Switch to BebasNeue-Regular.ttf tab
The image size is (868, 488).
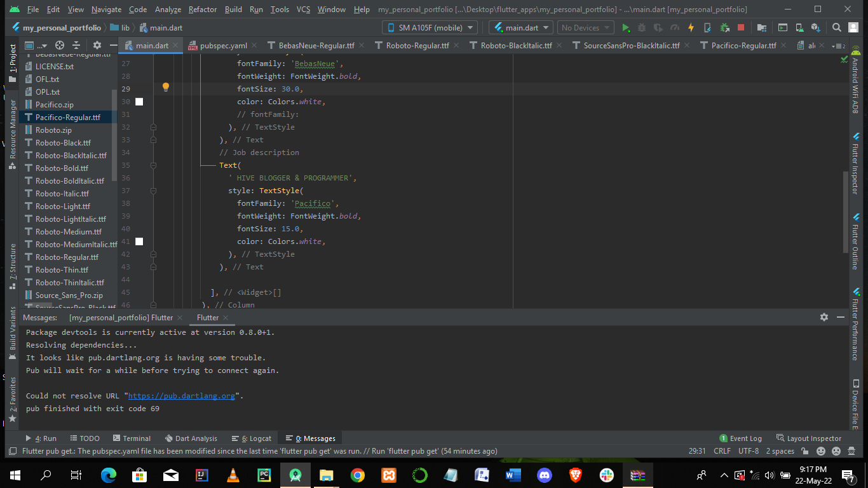pyautogui.click(x=316, y=46)
